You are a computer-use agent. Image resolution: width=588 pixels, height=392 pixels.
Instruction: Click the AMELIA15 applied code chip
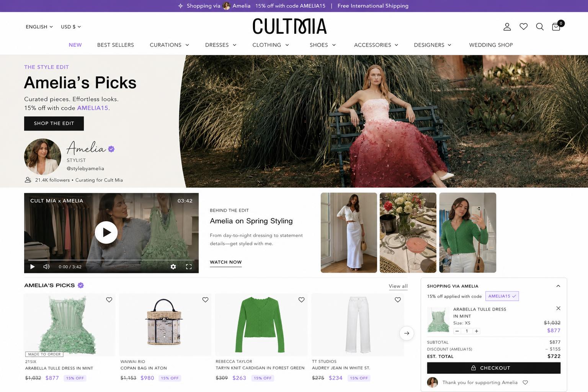tap(502, 296)
